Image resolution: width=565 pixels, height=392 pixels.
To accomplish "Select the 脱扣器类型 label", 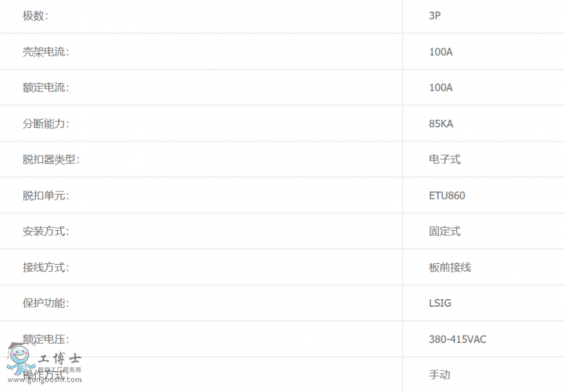I will (51, 159).
